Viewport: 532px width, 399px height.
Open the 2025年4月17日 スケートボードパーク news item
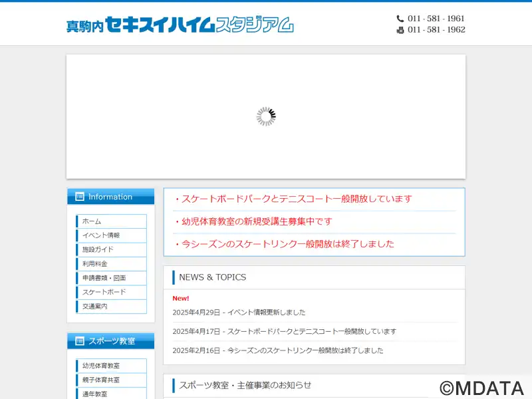285,331
